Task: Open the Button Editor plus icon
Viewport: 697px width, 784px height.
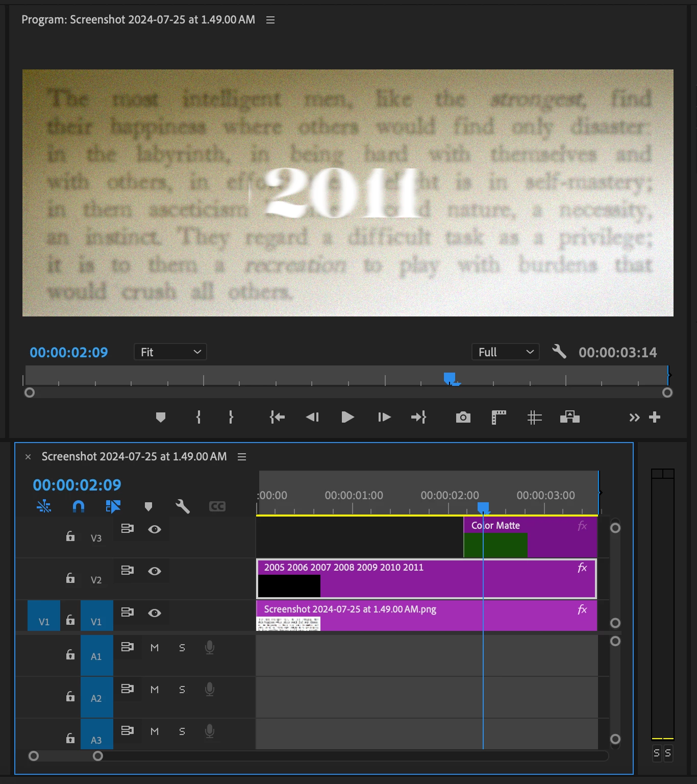Action: [x=655, y=418]
